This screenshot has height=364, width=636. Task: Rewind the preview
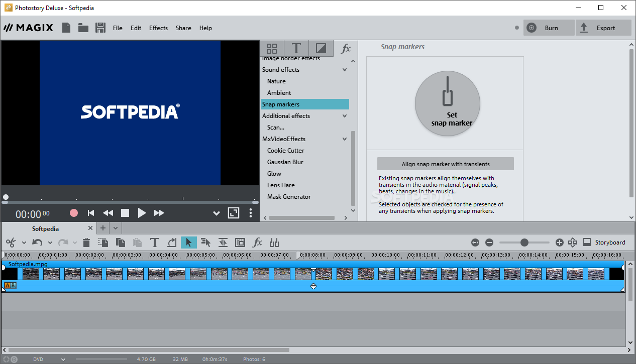(108, 213)
